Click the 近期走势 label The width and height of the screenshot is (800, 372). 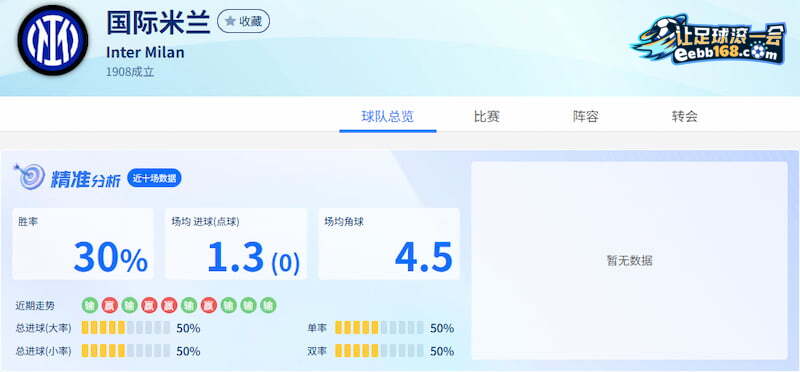pyautogui.click(x=35, y=306)
